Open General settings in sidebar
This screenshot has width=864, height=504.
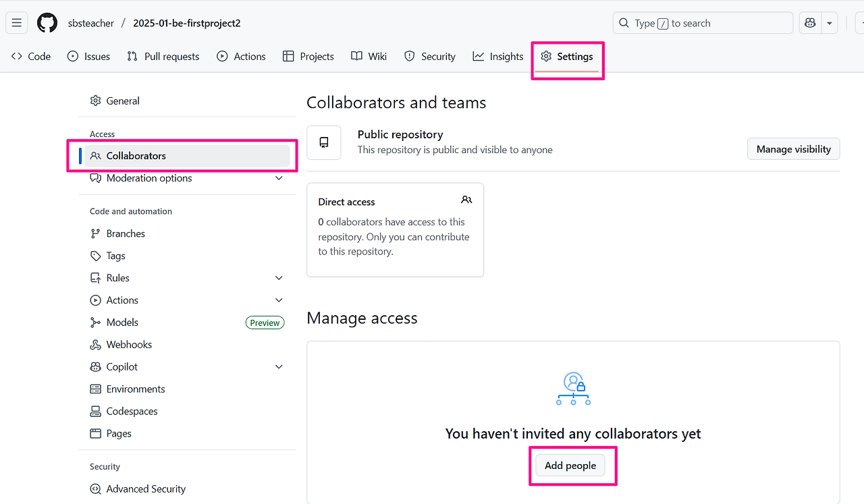187,101
